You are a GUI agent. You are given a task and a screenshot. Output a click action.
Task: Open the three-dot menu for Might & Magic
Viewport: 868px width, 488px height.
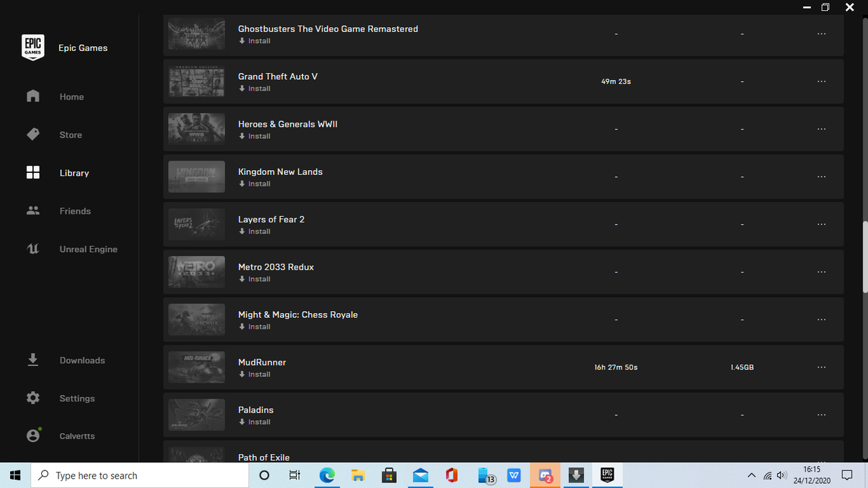point(821,319)
